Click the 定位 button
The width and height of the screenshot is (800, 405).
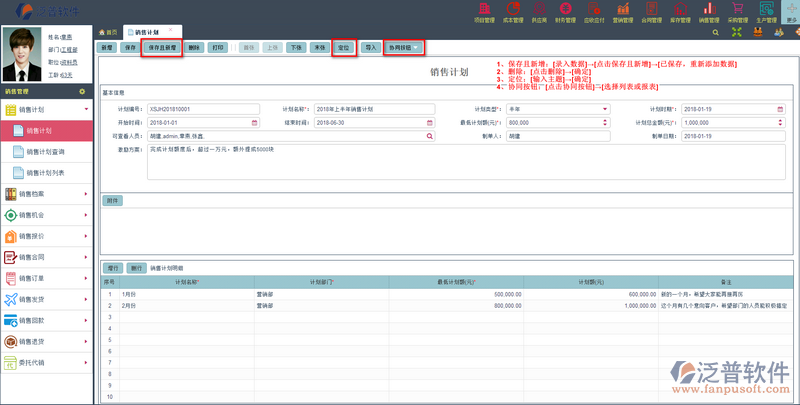pyautogui.click(x=343, y=47)
